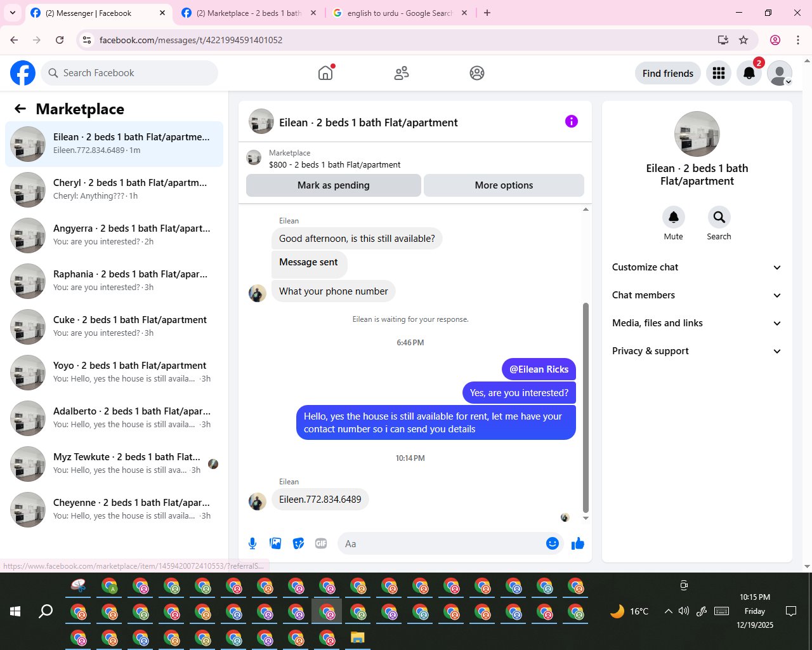Click chat scrollbar down arrow
Image resolution: width=812 pixels, height=650 pixels.
(x=586, y=518)
